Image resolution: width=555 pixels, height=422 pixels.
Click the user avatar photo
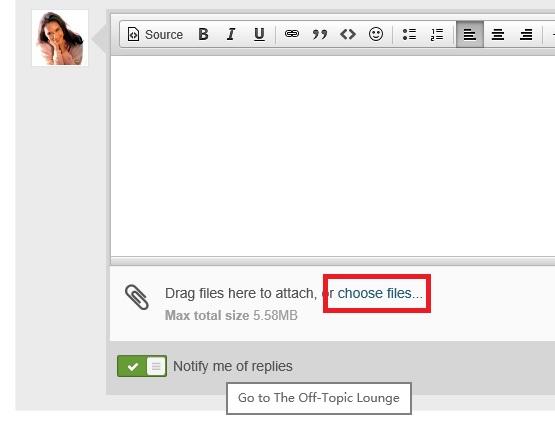tap(60, 38)
